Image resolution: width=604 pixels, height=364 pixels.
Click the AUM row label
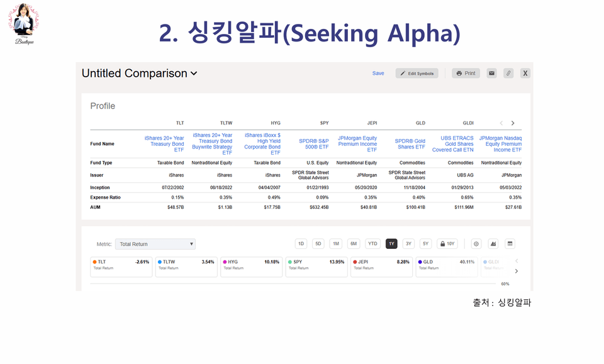point(95,207)
